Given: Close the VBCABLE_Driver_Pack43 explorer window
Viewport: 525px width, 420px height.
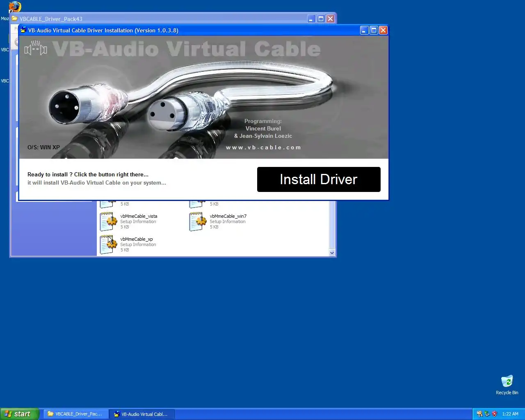Looking at the screenshot, I should [330, 18].
